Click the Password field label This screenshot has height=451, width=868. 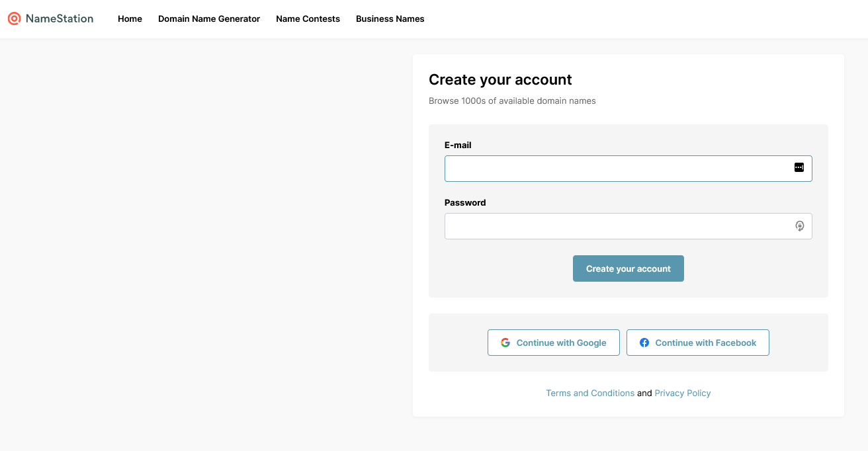465,202
